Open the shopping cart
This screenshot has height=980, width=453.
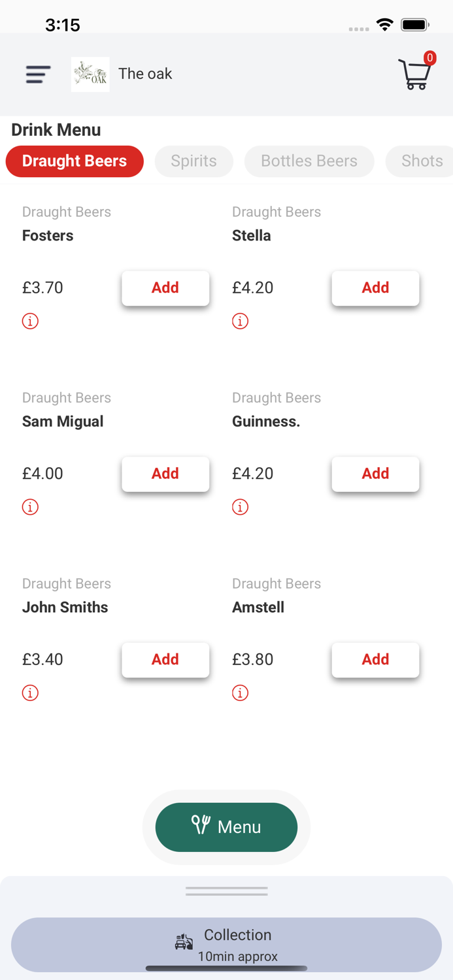click(x=414, y=74)
